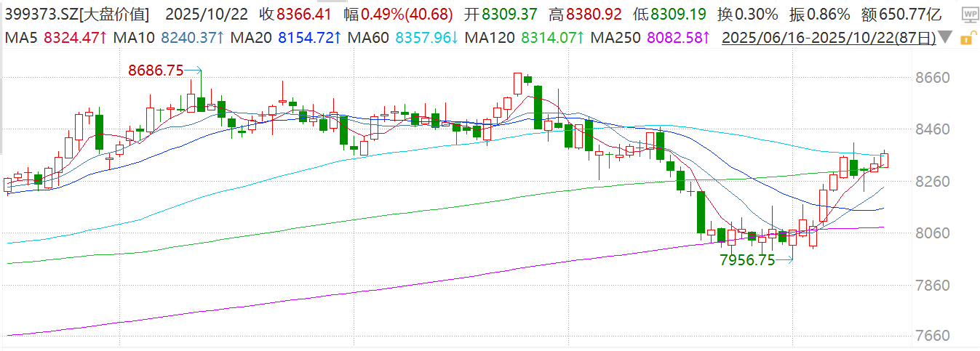This screenshot has width=980, height=351.
Task: Click the 8686.75 high price marker
Action: (155, 70)
